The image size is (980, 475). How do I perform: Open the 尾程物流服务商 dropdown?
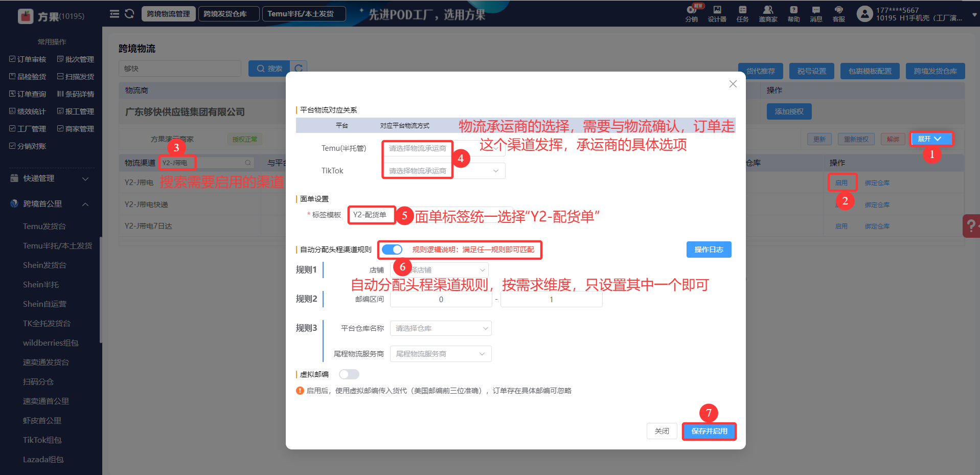click(x=441, y=354)
